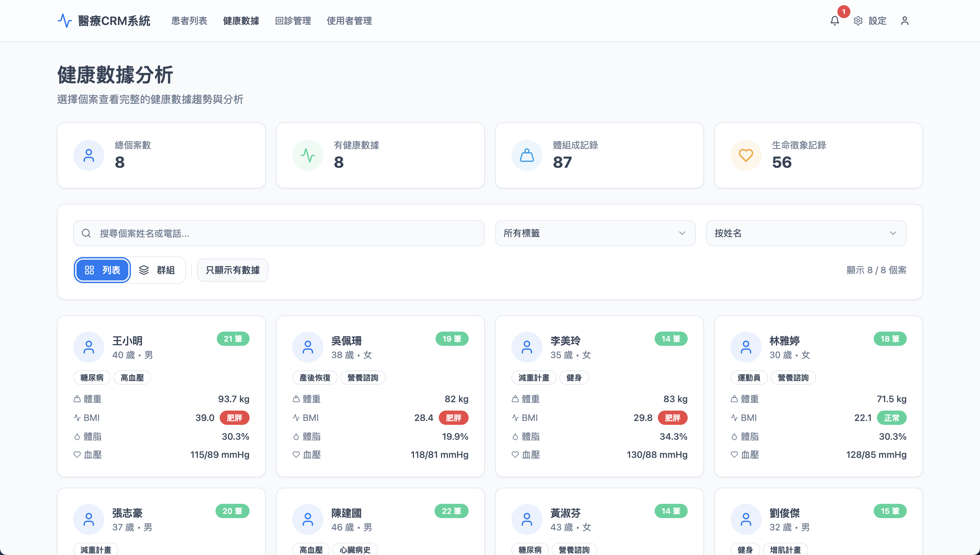980x555 pixels.
Task: Open the 按姓名 sort dropdown
Action: point(806,233)
